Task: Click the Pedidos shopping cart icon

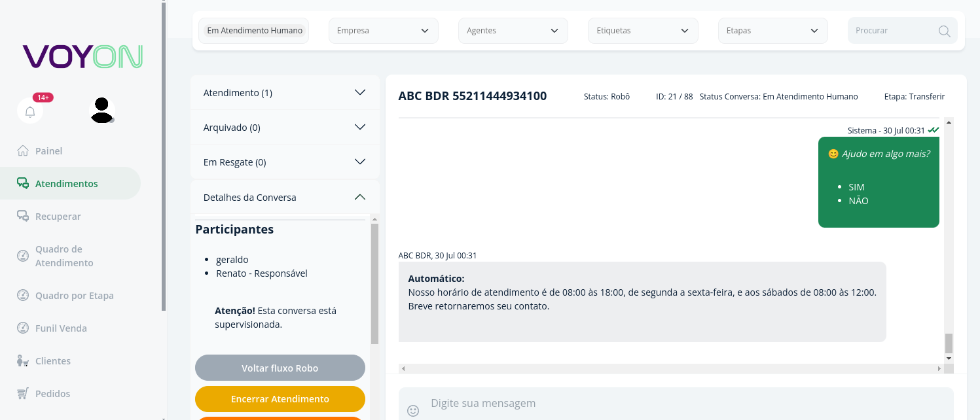Action: (x=23, y=393)
